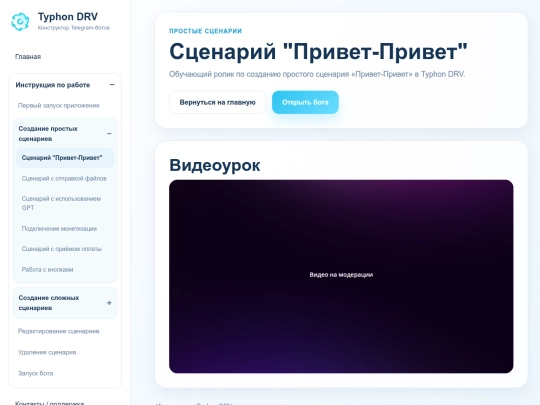
Task: Open Удаление сценария page
Action: click(47, 352)
